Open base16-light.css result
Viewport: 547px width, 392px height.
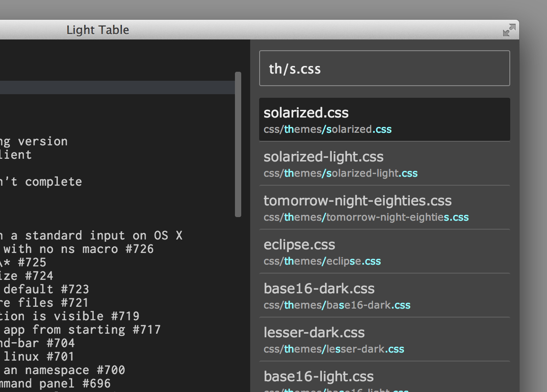[x=384, y=377]
